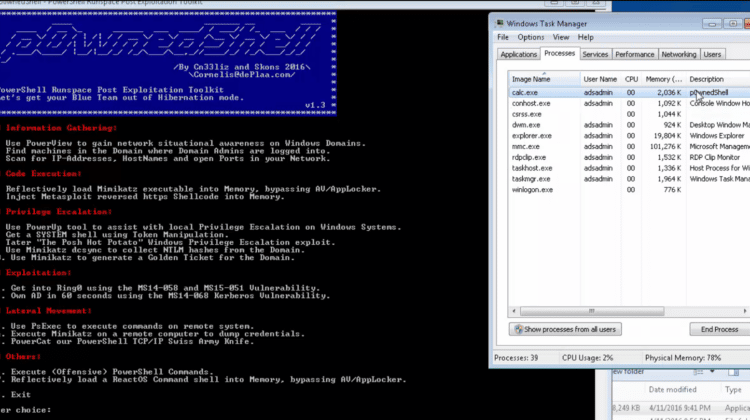Click the process list left scroll arrow
Screen dimensions: 750x420
[x=514, y=311]
